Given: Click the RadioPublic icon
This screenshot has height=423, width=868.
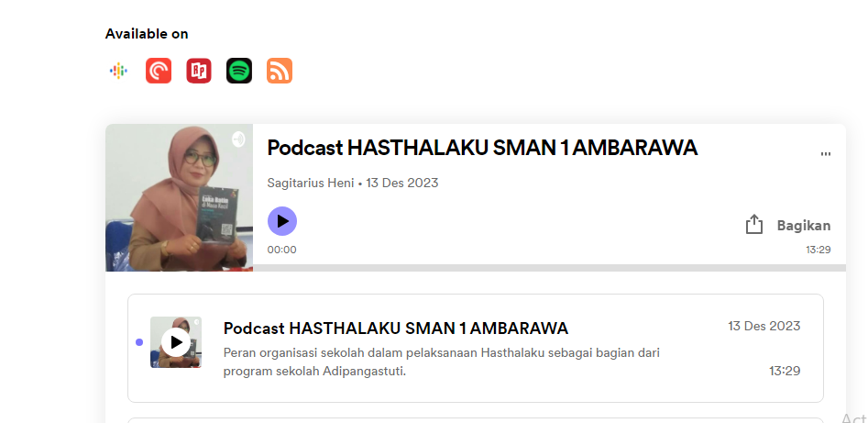Looking at the screenshot, I should tap(199, 71).
